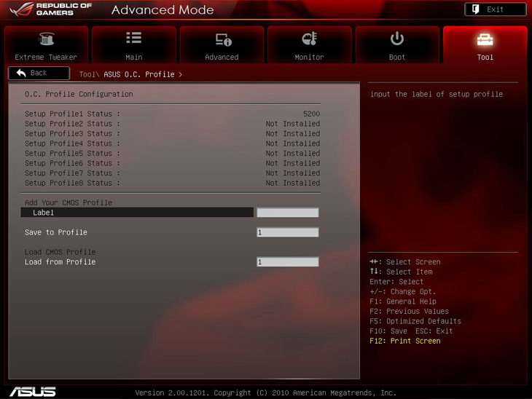Screen dimensions: 532x399
Task: Select the Load from Profile value box
Action: [x=287, y=262]
